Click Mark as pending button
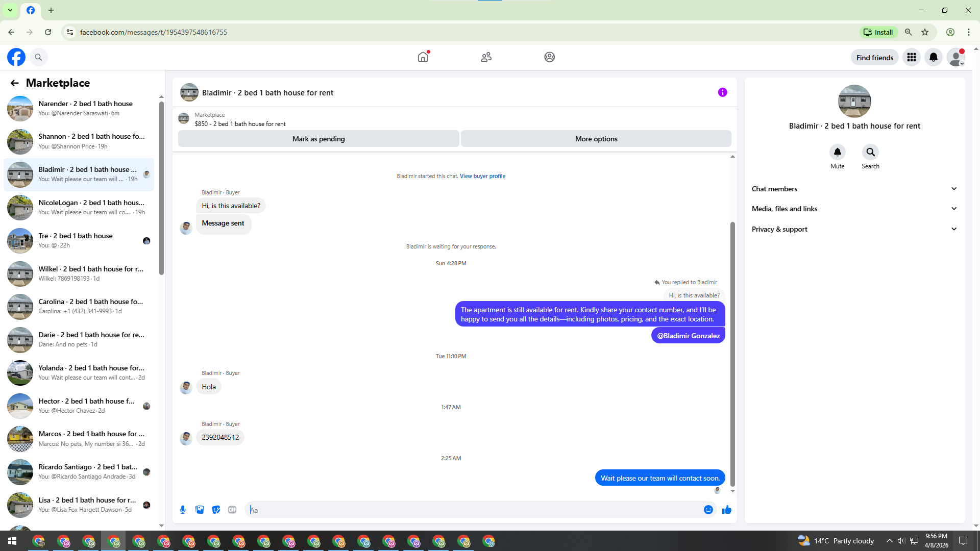 coord(318,139)
